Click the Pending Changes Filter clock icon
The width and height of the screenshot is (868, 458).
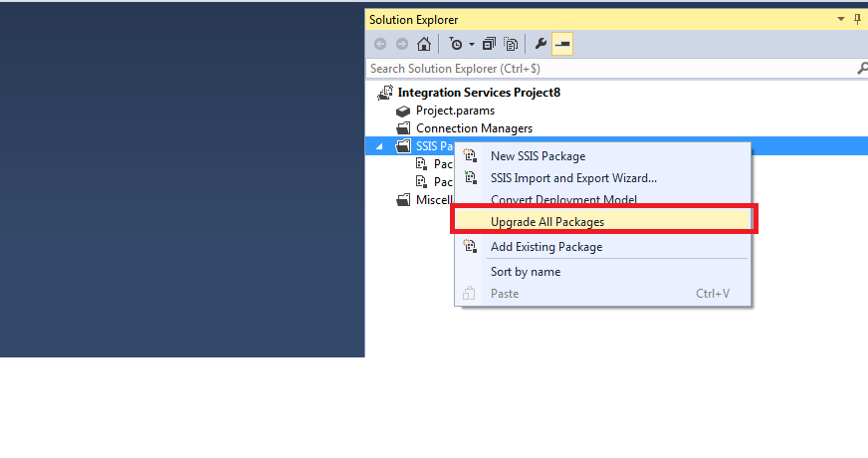pyautogui.click(x=455, y=44)
